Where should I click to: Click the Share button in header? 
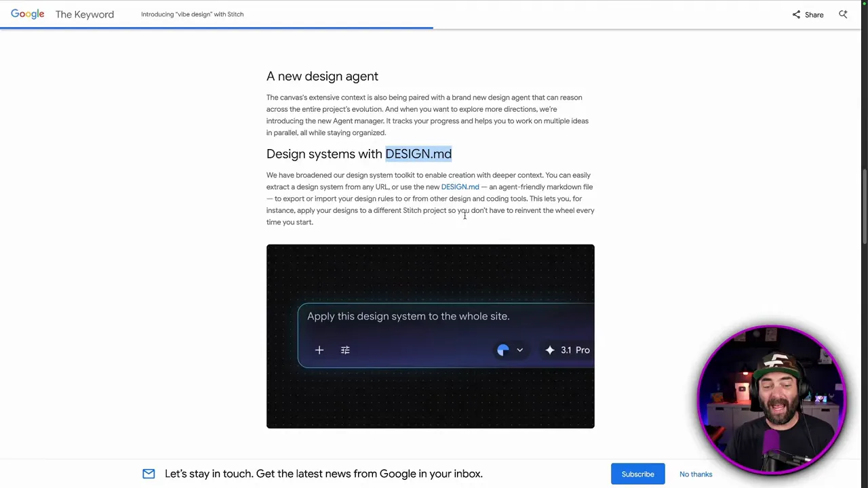pos(808,14)
